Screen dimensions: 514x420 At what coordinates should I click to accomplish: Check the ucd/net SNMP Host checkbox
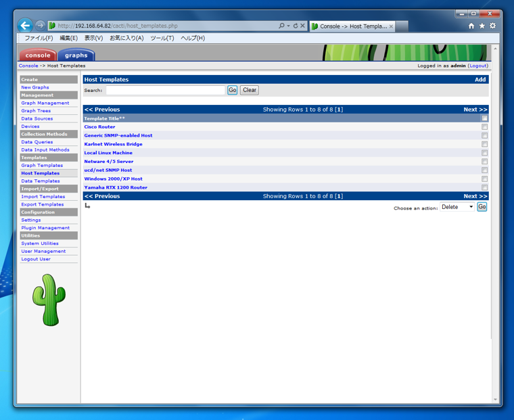click(x=484, y=170)
